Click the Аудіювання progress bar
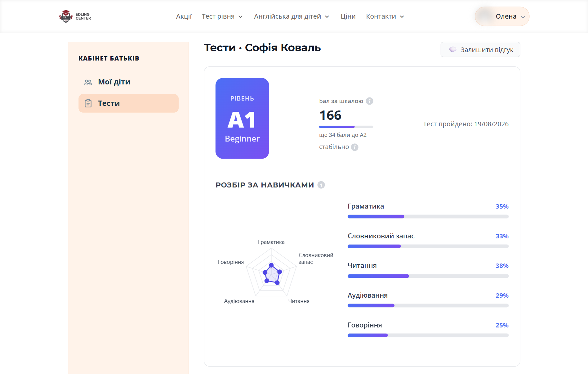The image size is (588, 374). [428, 306]
